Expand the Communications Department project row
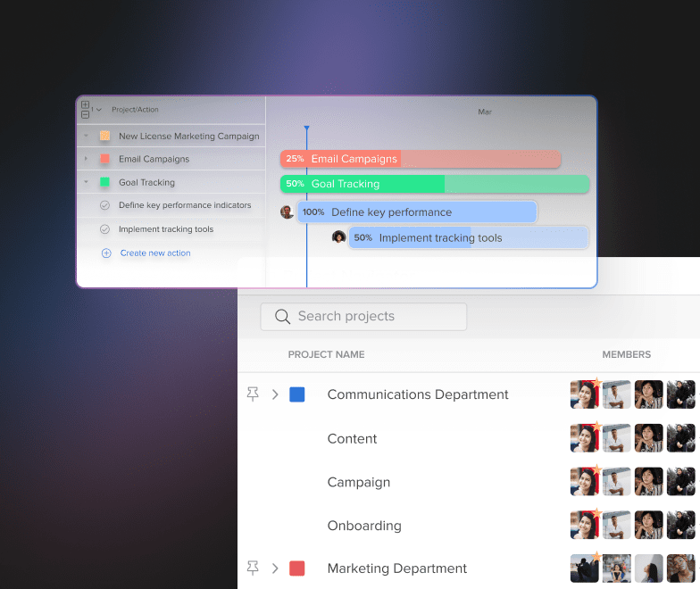Screen dimensions: 700x589 point(275,394)
